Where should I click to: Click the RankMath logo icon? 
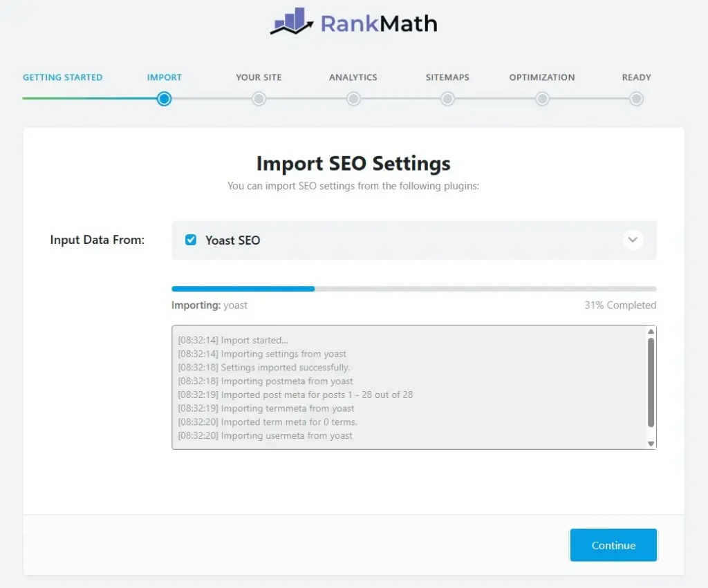tap(290, 21)
